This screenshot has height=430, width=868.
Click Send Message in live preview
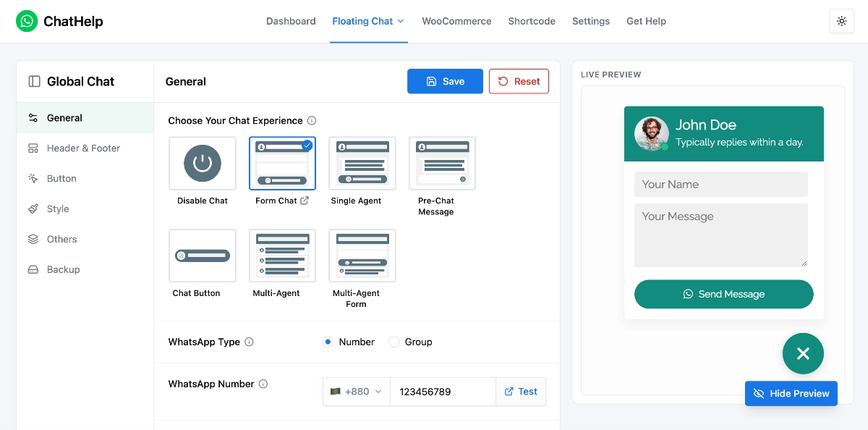tap(724, 294)
